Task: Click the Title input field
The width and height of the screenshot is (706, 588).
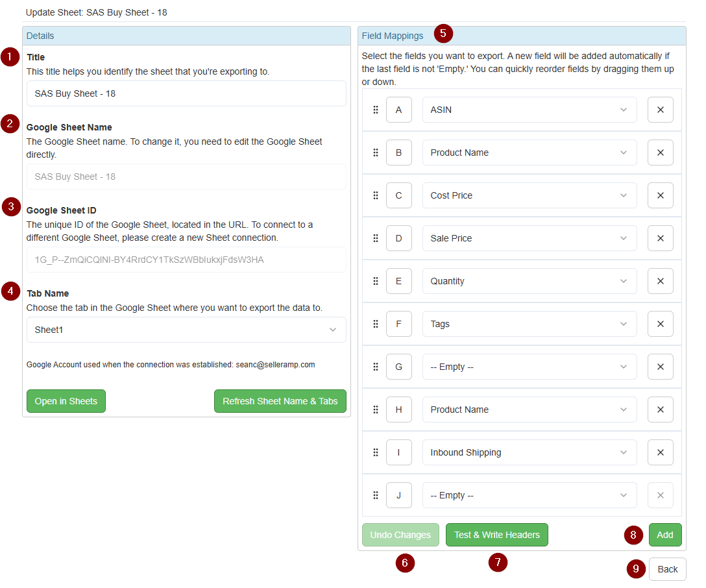Action: point(186,93)
